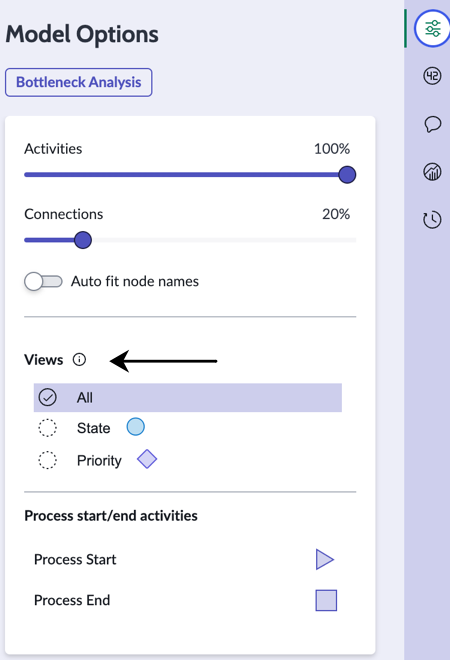Open the model options sliders icon

[x=432, y=29]
